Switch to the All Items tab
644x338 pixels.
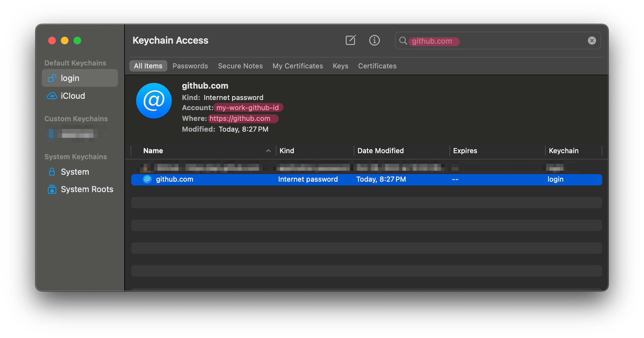tap(148, 66)
